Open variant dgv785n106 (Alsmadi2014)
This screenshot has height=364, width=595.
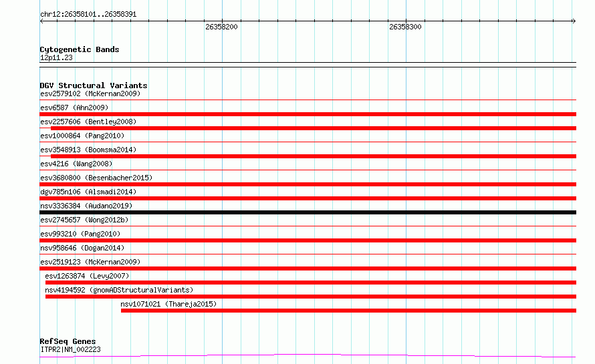88,192
